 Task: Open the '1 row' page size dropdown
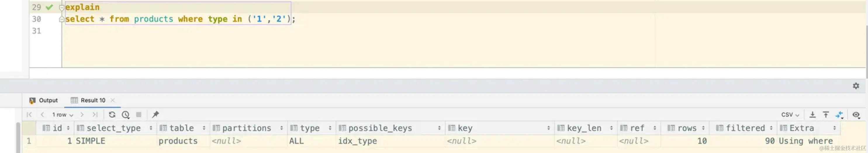click(62, 115)
